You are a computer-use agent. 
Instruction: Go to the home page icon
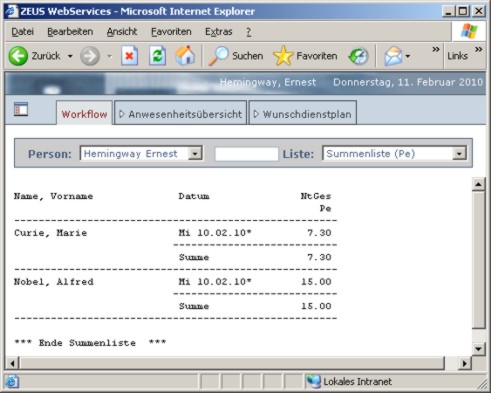coord(185,55)
